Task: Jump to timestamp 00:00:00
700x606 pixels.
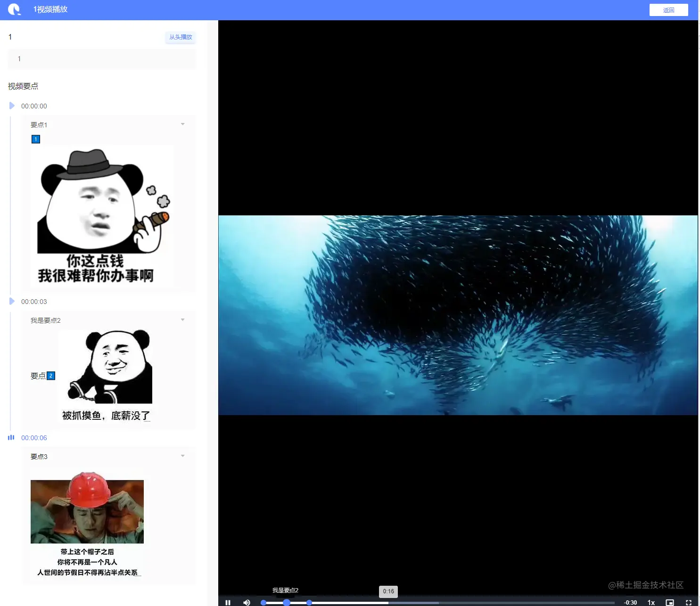Action: (34, 106)
